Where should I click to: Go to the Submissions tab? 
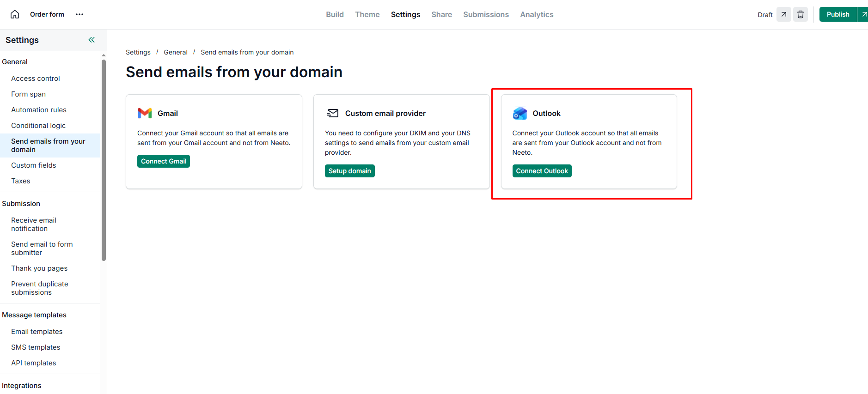click(x=486, y=14)
